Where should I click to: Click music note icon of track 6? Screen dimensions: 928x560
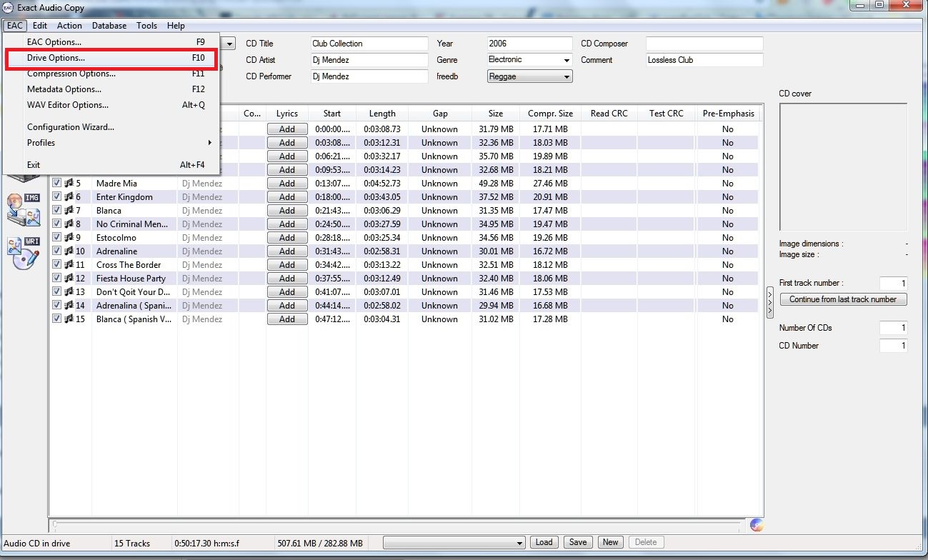pos(69,197)
